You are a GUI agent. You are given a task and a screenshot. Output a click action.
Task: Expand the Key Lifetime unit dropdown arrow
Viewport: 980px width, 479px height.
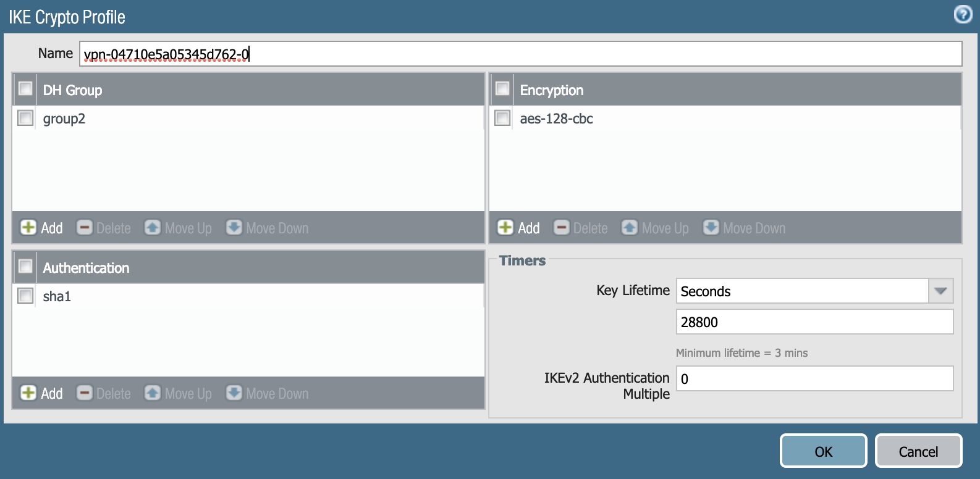point(940,291)
